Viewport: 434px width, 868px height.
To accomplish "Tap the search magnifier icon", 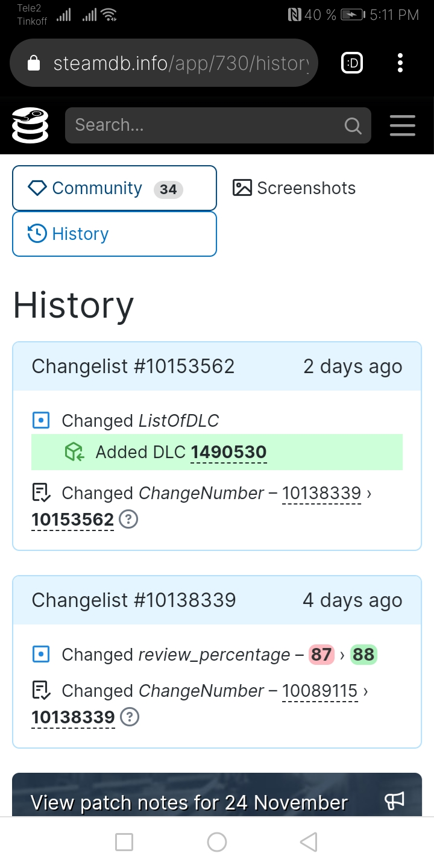I will pos(353,125).
